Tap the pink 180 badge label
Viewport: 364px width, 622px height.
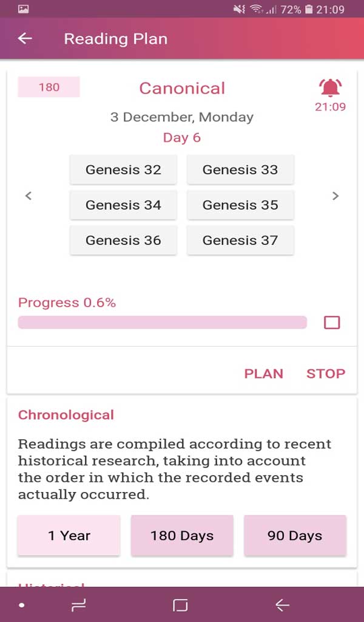click(49, 87)
